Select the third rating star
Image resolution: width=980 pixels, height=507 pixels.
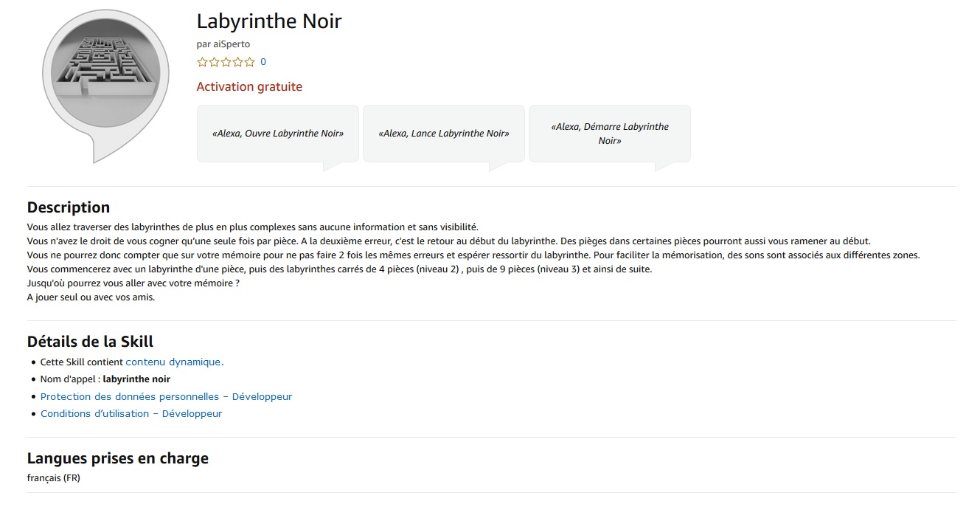226,62
